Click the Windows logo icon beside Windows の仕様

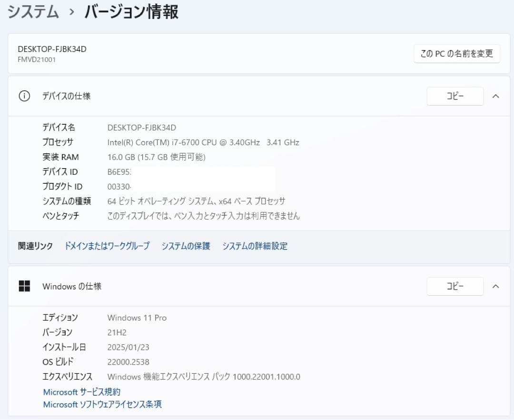point(24,286)
